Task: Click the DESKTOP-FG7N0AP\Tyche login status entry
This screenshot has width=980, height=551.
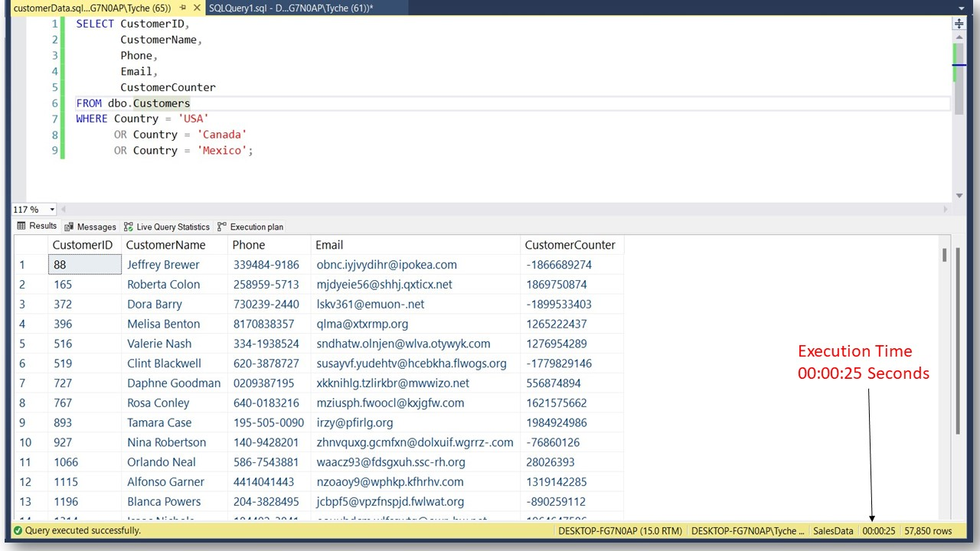Action: (x=747, y=531)
